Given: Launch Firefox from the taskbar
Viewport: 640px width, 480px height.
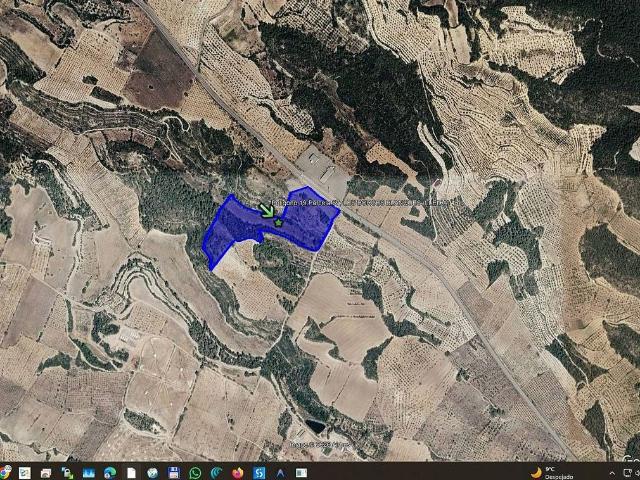Looking at the screenshot, I should click(238, 473).
